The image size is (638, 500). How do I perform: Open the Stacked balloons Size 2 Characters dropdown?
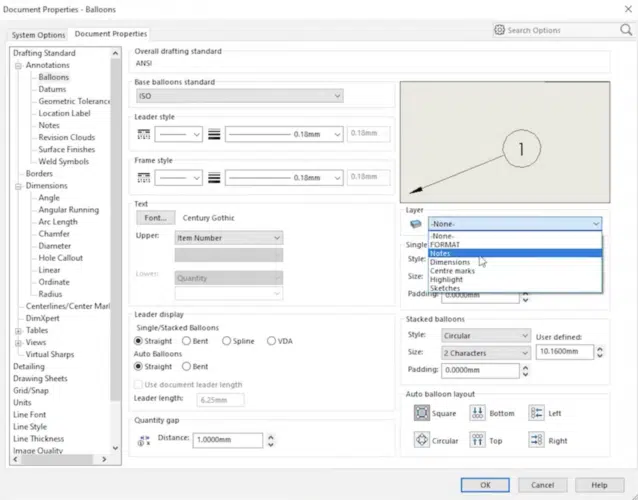tap(486, 353)
